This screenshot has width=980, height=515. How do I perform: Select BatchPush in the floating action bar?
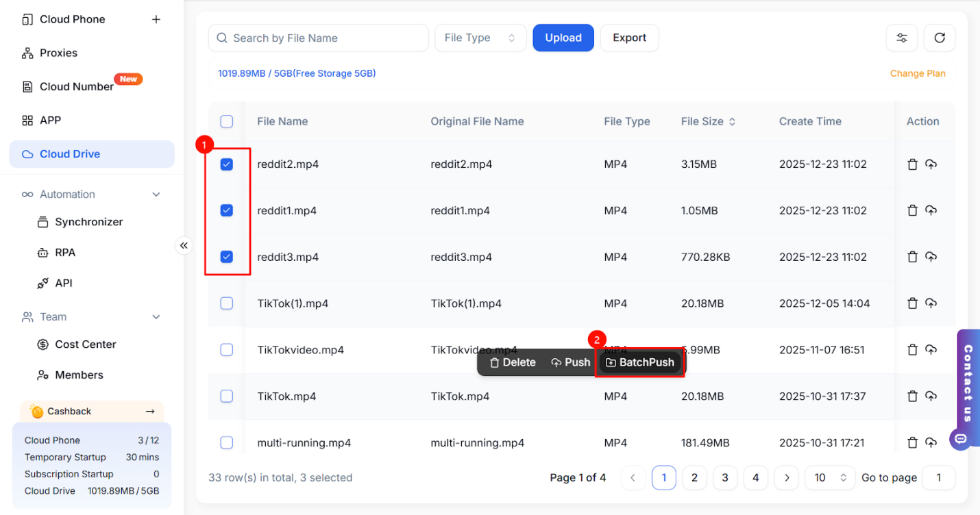click(x=640, y=362)
